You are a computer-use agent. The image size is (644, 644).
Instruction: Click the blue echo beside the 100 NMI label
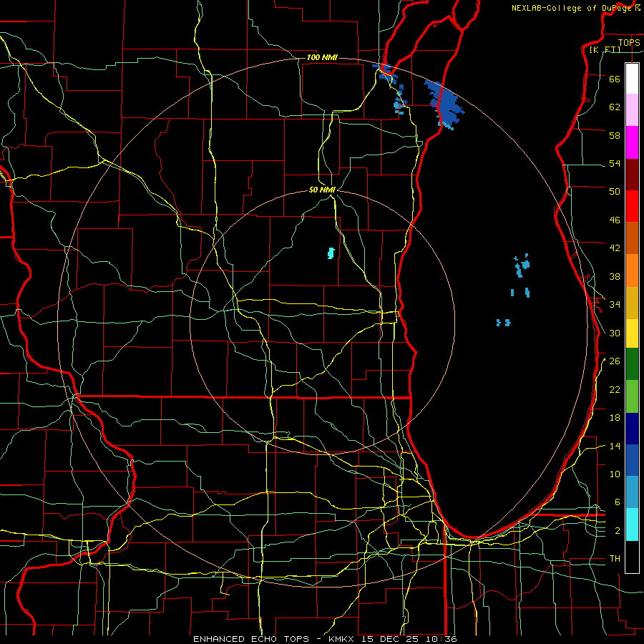(386, 74)
